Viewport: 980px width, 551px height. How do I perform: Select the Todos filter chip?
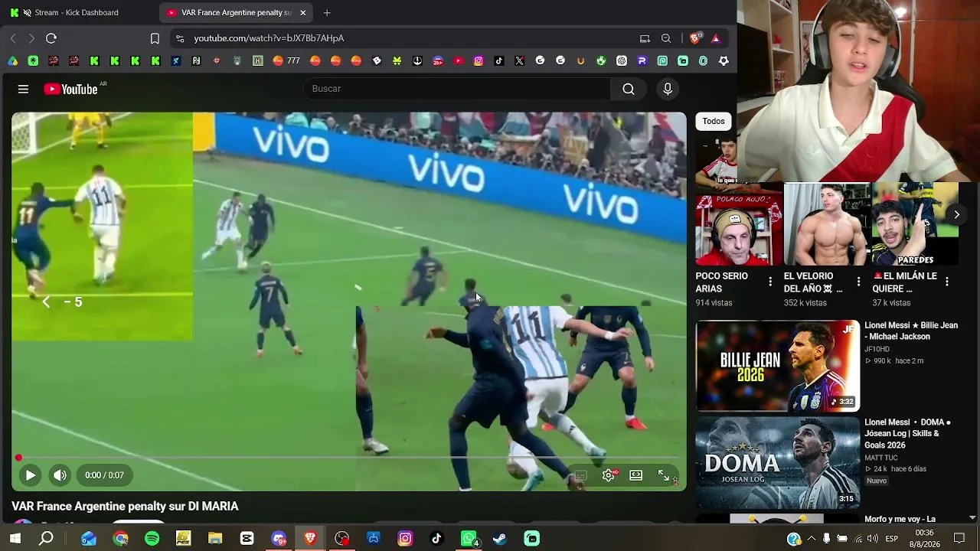coord(714,121)
